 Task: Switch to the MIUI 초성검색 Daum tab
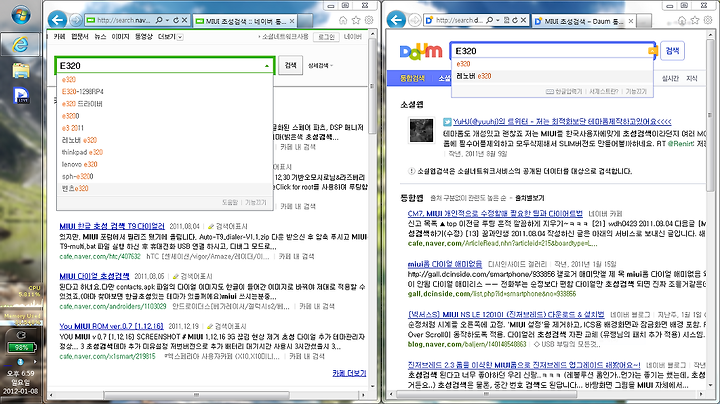point(584,21)
